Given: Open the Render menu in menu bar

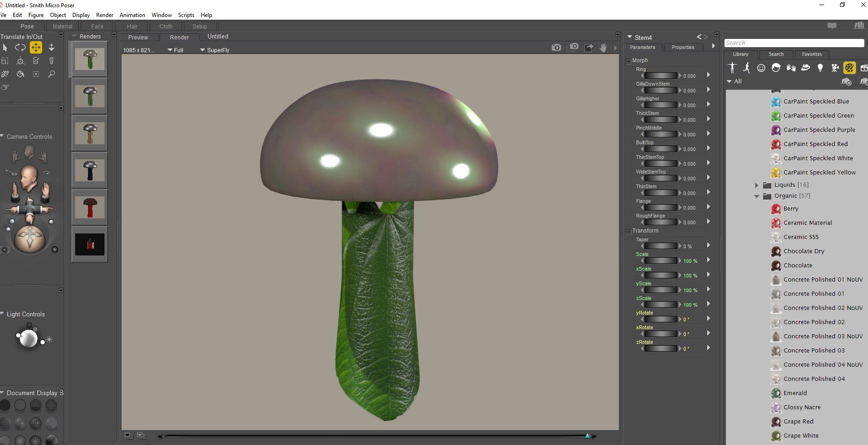Looking at the screenshot, I should click(x=104, y=15).
